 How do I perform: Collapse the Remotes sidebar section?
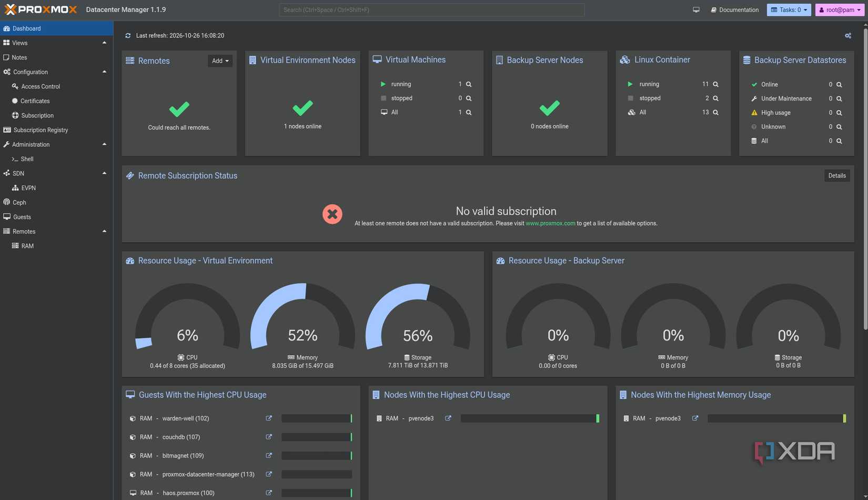pyautogui.click(x=104, y=232)
